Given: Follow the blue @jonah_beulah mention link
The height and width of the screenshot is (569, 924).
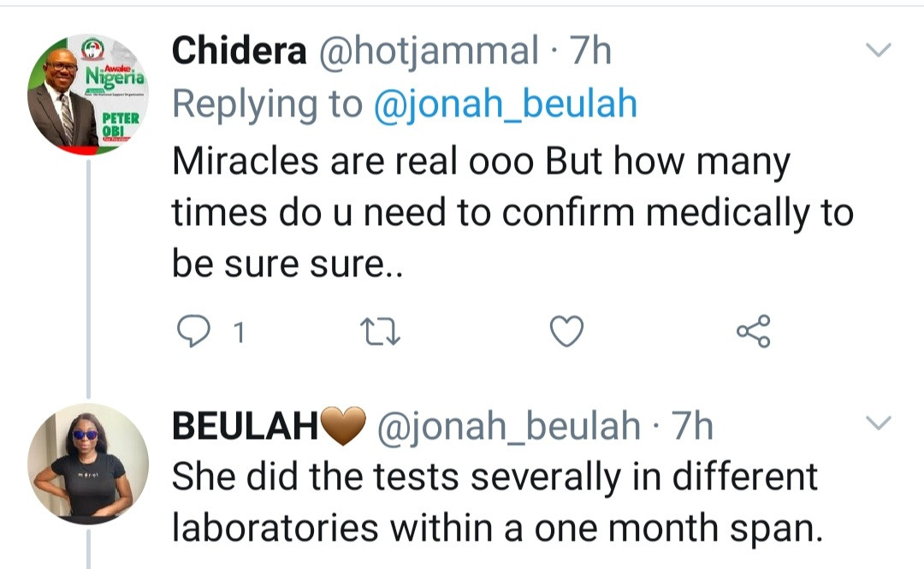Looking at the screenshot, I should coord(505,104).
